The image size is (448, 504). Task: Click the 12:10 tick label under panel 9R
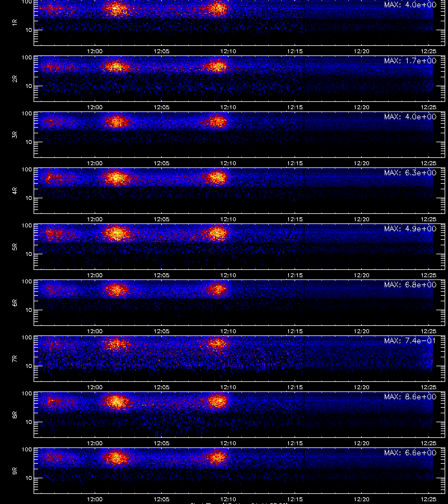pyautogui.click(x=228, y=499)
